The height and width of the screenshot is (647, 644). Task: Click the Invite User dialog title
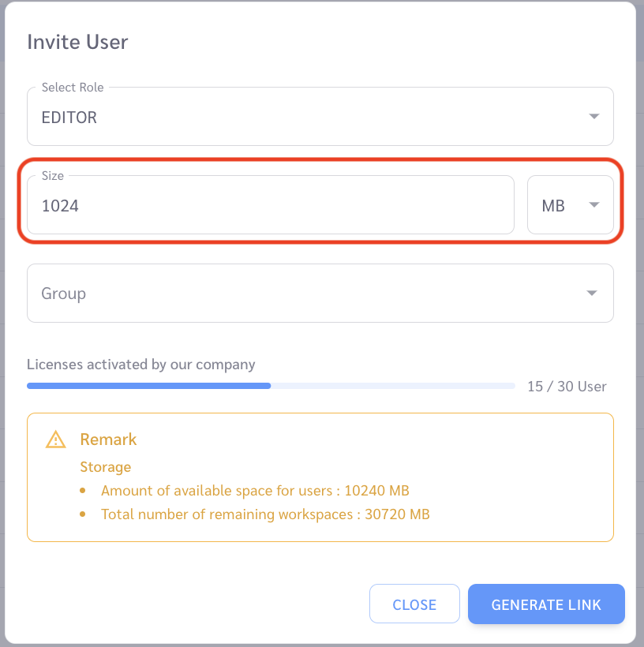pyautogui.click(x=77, y=42)
